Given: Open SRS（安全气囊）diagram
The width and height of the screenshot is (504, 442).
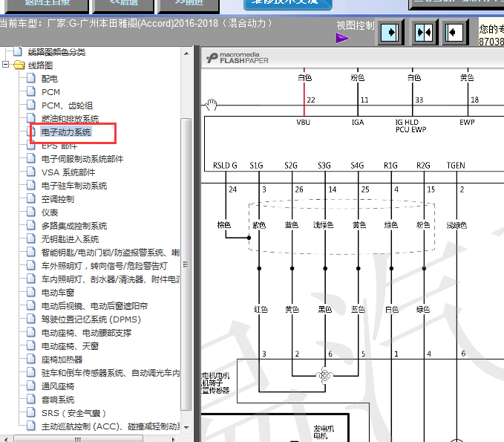Looking at the screenshot, I should tap(73, 413).
